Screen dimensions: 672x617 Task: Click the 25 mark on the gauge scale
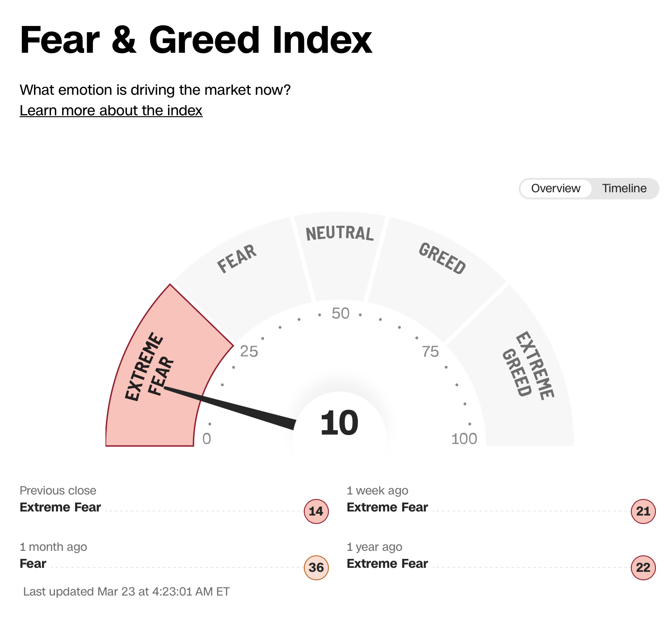pyautogui.click(x=249, y=351)
